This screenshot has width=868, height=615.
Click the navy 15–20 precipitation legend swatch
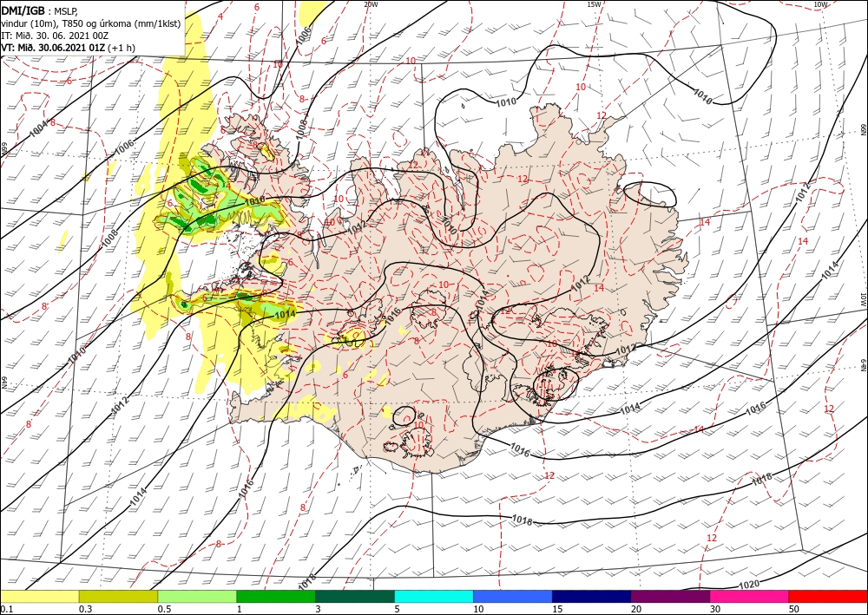click(592, 596)
